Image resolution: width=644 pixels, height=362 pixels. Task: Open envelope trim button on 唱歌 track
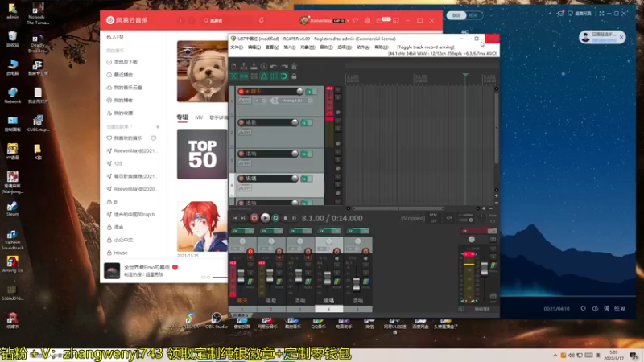coord(245,132)
